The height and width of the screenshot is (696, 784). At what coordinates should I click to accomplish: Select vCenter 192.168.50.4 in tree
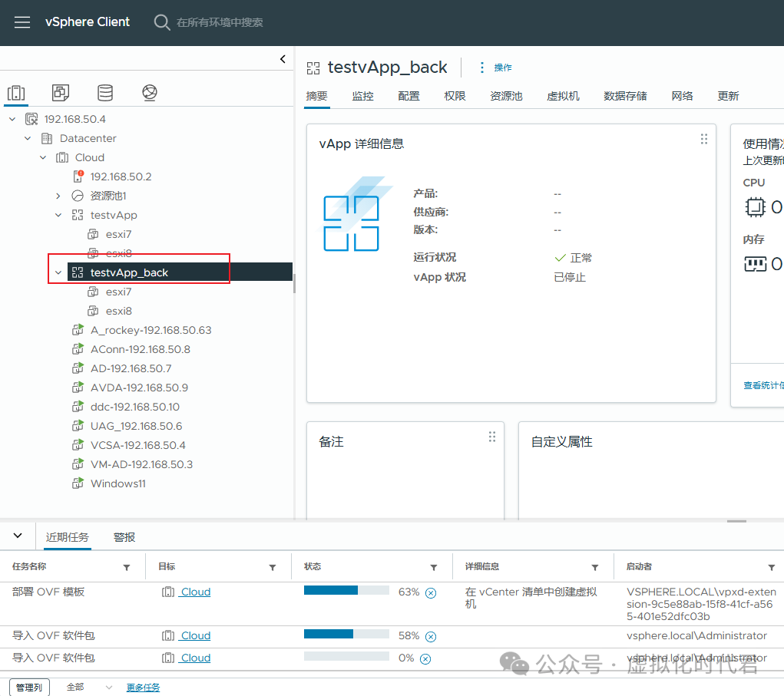click(x=74, y=119)
